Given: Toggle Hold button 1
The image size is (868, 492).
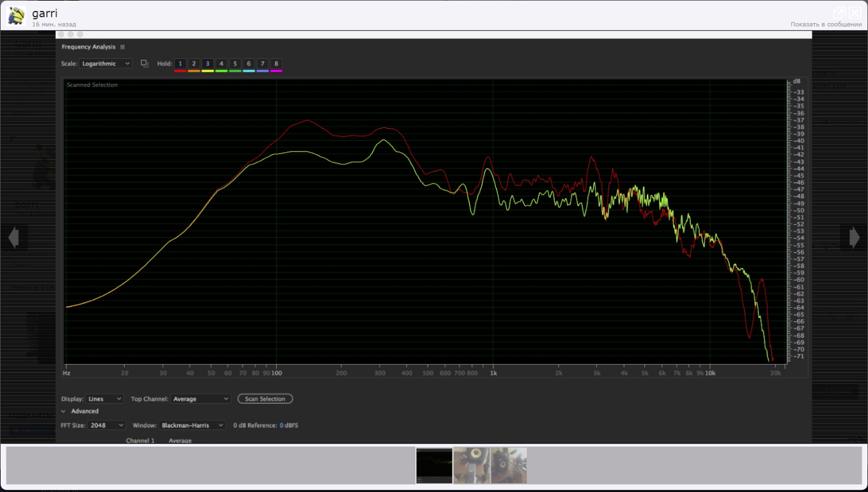Looking at the screenshot, I should click(180, 63).
